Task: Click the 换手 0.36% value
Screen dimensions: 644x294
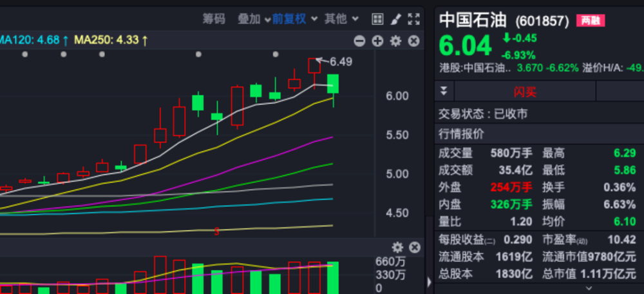Action: pyautogui.click(x=620, y=188)
